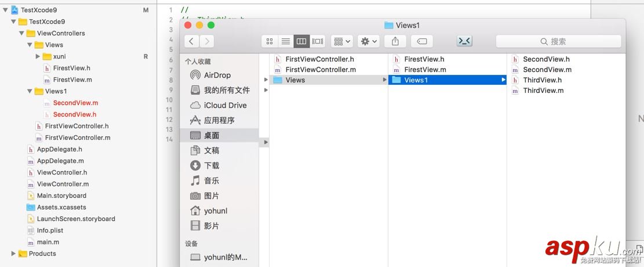Screen dimensions: 644x267
Task: Switch Finder to icon view
Action: [x=270, y=41]
